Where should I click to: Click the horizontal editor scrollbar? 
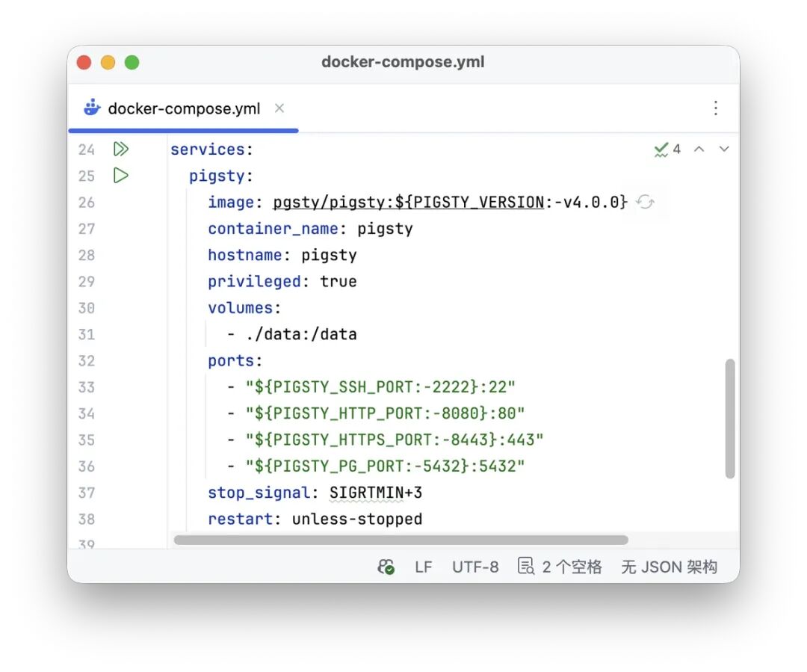click(401, 540)
